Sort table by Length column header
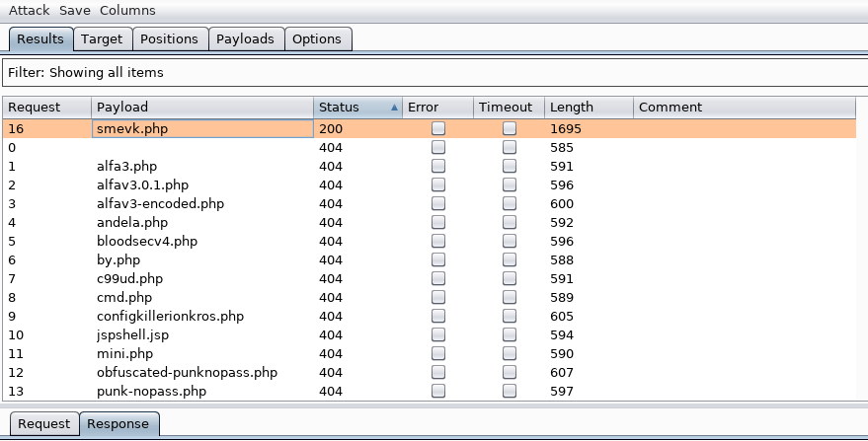 [587, 108]
